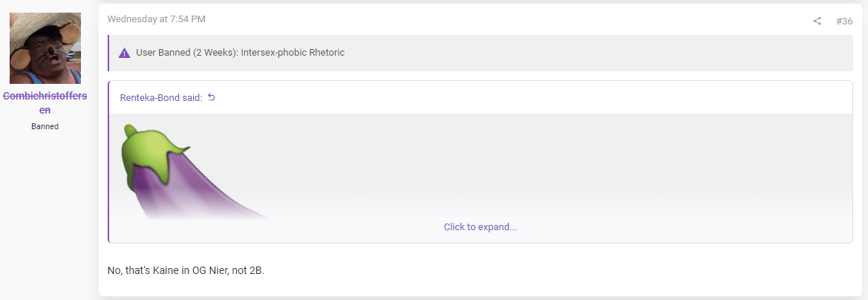Open the eggplant emoji image in quote

coord(195,172)
